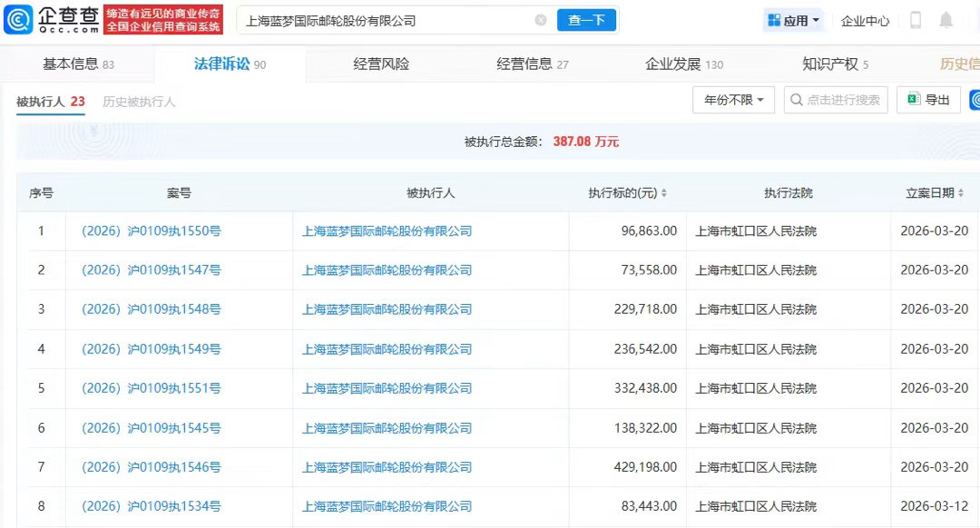Switch to the 经营风险 tab
Image resolution: width=980 pixels, height=528 pixels.
pyautogui.click(x=381, y=64)
